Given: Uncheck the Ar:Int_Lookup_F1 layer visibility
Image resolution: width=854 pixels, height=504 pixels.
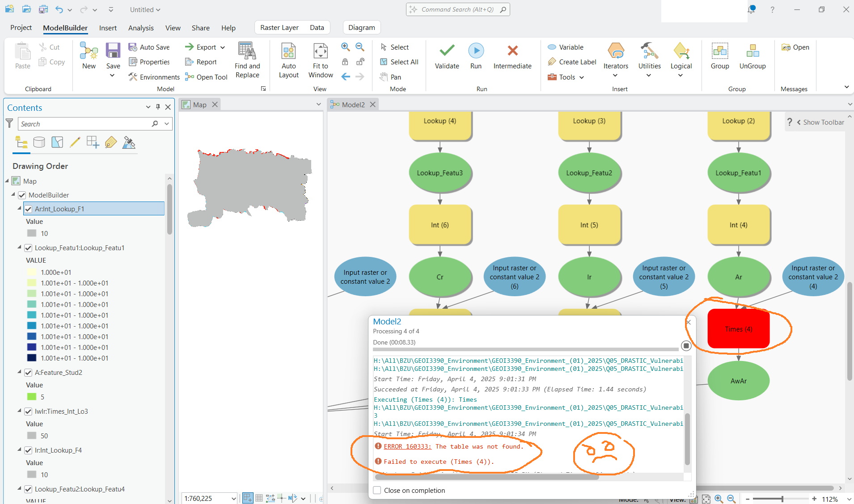Looking at the screenshot, I should pos(28,209).
